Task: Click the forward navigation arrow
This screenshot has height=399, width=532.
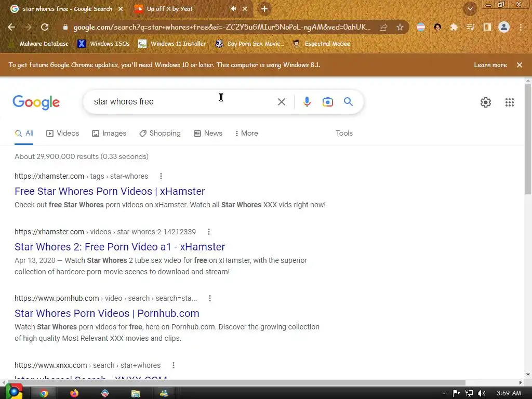Action: (x=28, y=27)
